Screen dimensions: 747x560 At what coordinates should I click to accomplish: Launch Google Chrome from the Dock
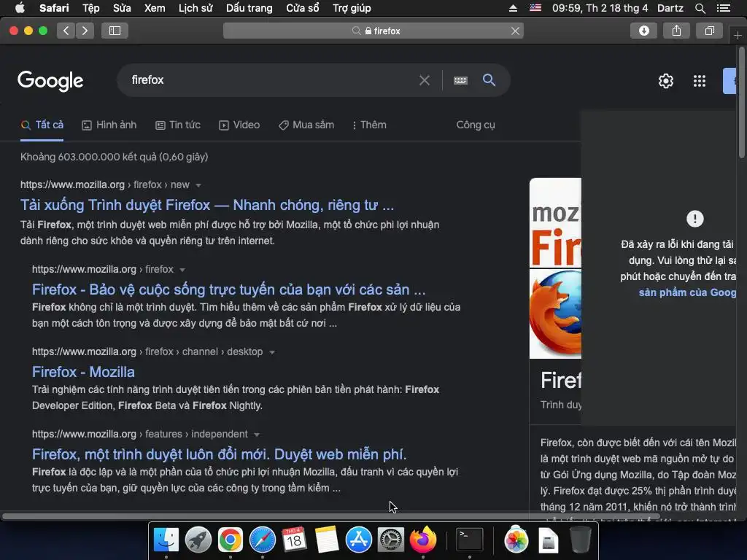click(230, 540)
